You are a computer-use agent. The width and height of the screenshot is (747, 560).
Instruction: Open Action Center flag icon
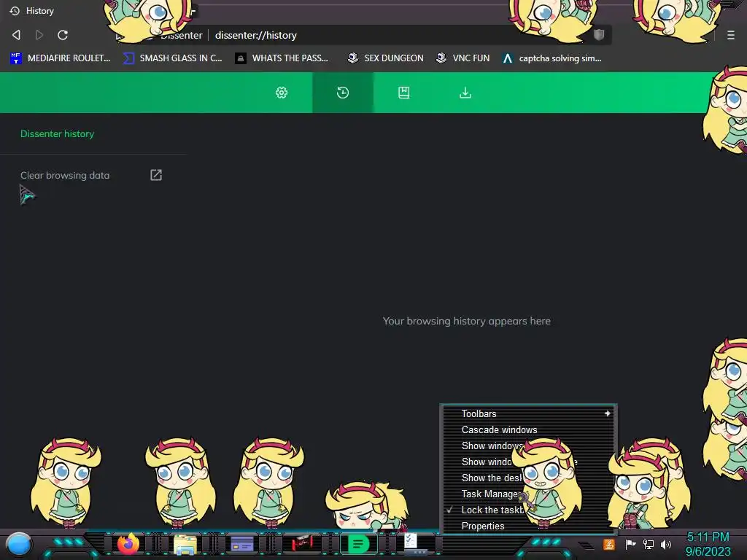[630, 544]
